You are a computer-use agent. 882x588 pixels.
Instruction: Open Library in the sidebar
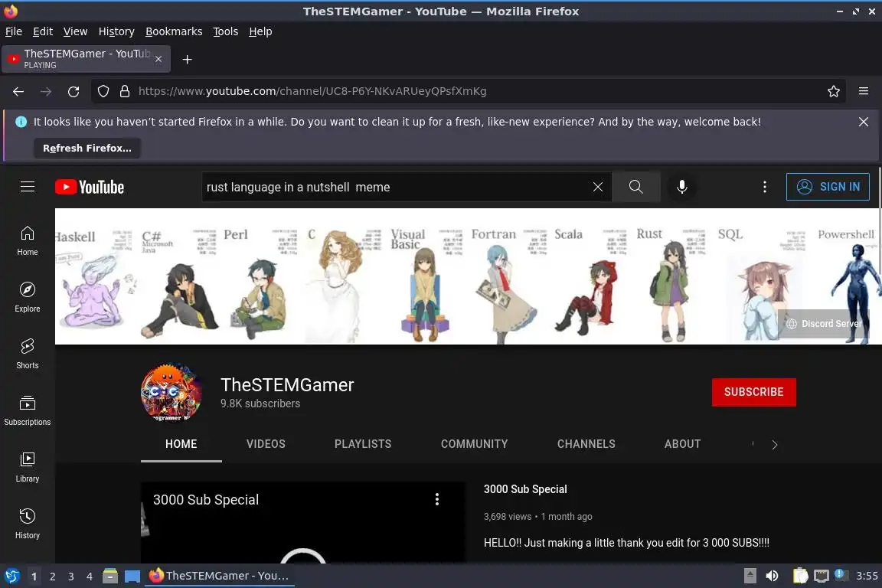[27, 467]
